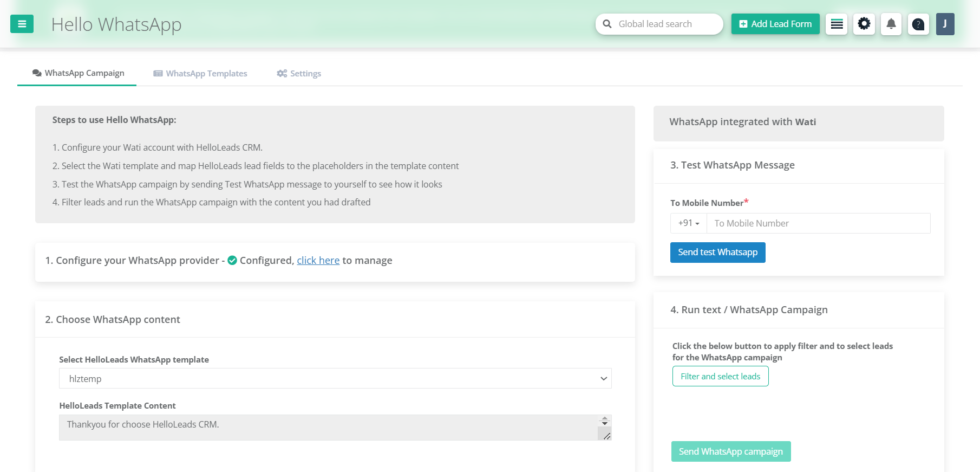Click the textarea resize handle
Screen dimensions: 980x472
(x=607, y=436)
